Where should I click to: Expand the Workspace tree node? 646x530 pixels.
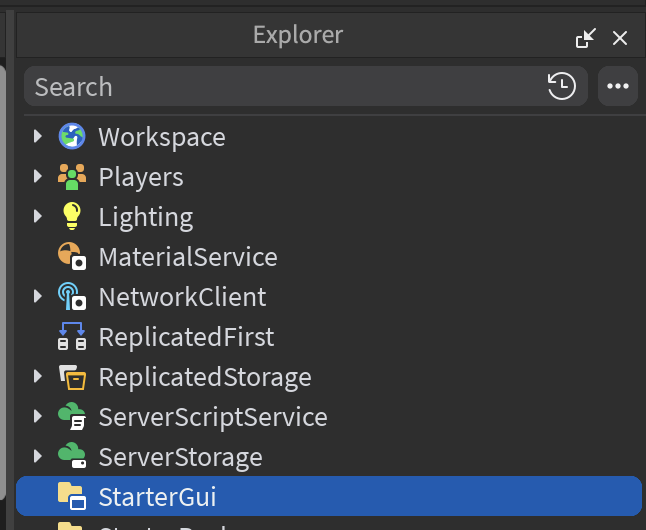[38, 137]
